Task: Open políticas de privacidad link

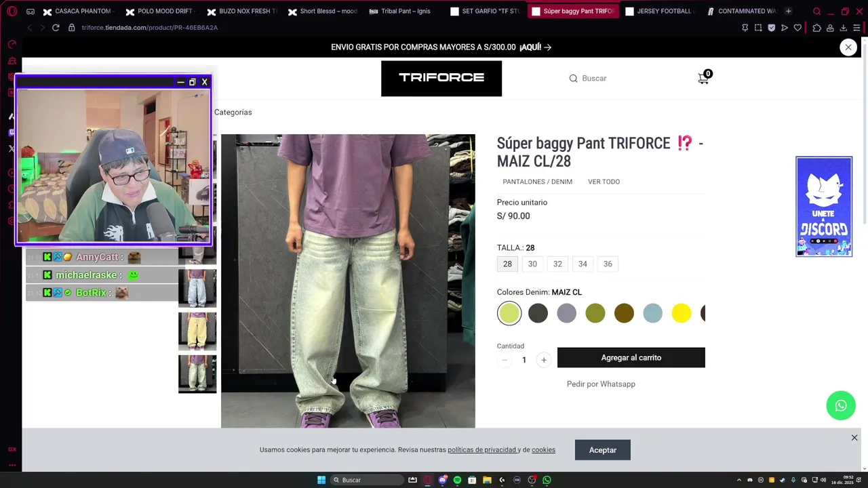Action: [482, 450]
